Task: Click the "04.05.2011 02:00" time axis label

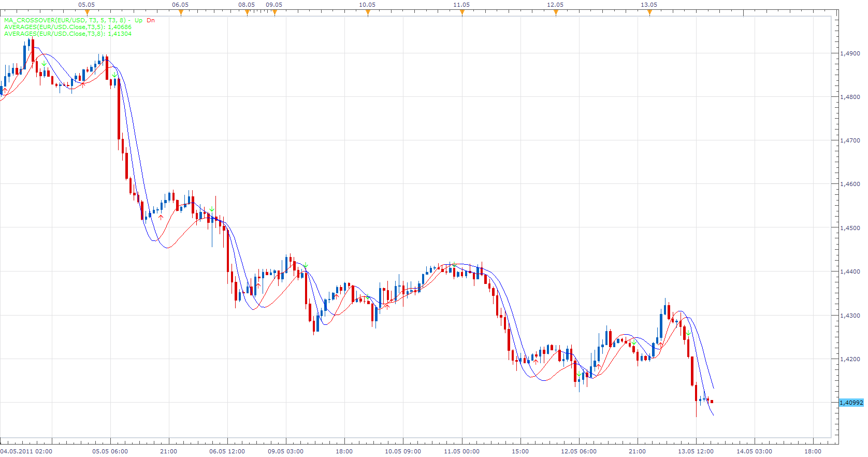Action: (26, 451)
